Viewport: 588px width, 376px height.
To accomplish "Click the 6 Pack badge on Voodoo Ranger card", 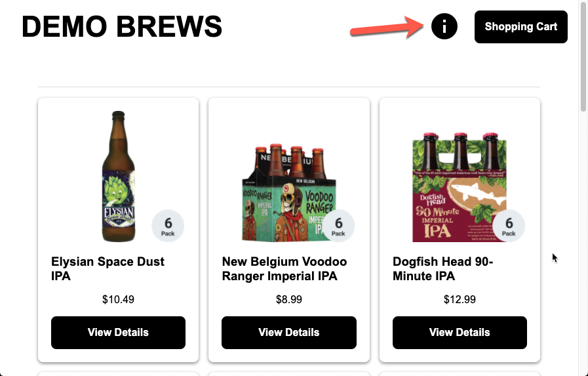I will pyautogui.click(x=338, y=226).
